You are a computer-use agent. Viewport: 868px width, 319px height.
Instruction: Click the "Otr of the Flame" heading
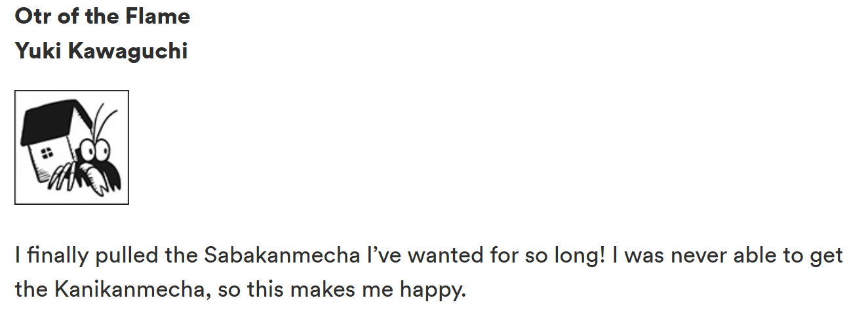(x=102, y=16)
